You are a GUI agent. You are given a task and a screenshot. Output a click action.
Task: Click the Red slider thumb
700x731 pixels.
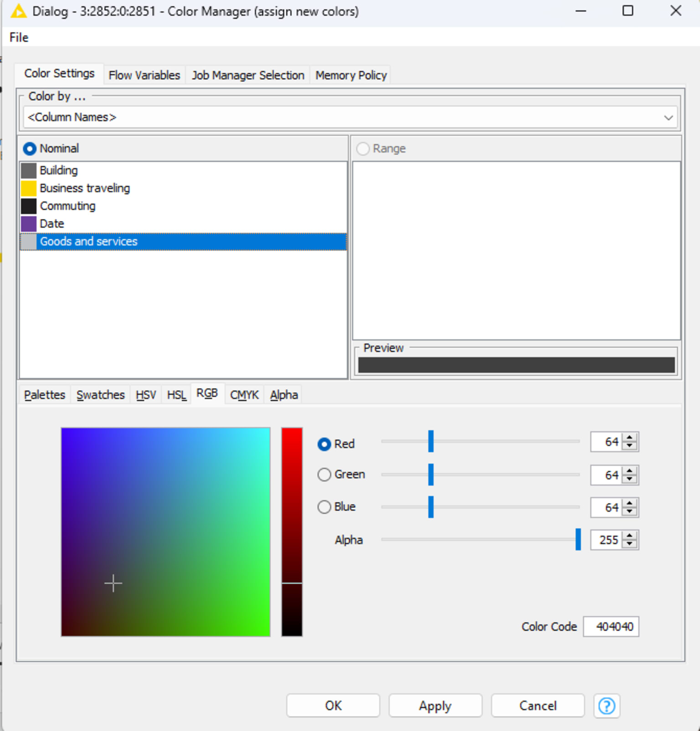(431, 441)
